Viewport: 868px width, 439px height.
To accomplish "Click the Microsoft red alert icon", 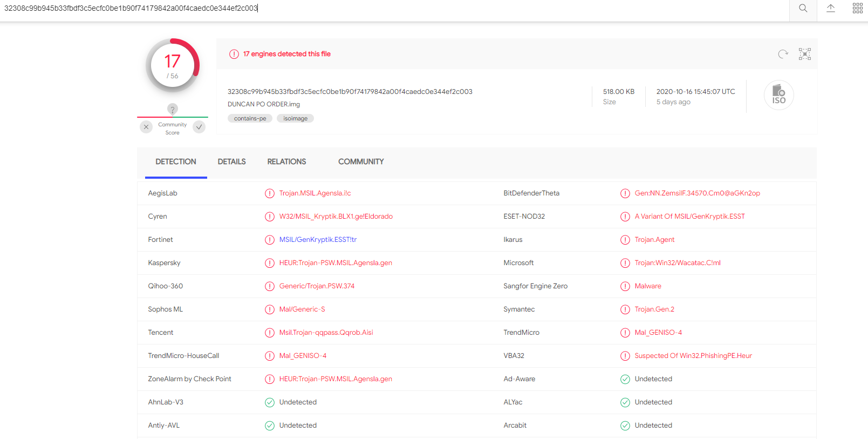I will tap(625, 263).
